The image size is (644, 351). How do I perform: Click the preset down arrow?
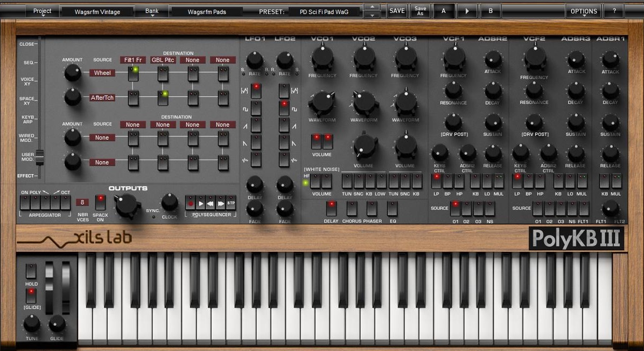(372, 15)
